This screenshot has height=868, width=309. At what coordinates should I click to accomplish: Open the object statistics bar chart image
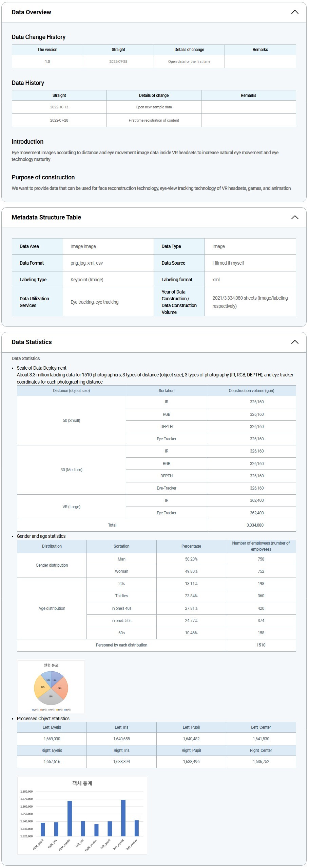[x=82, y=815]
